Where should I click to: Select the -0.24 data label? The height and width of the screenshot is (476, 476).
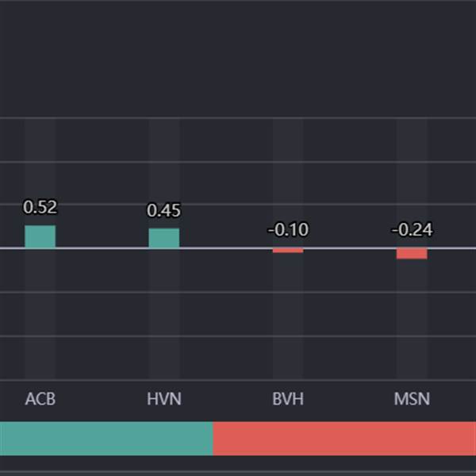pos(412,230)
